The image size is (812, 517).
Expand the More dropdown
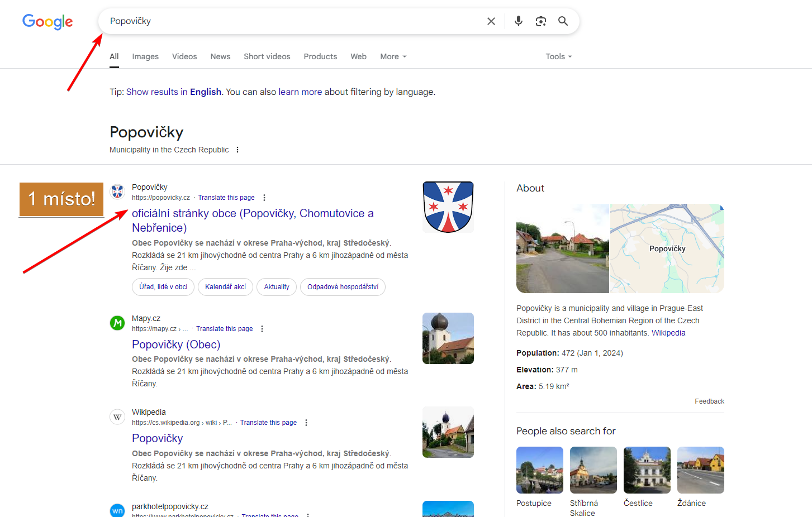click(393, 56)
